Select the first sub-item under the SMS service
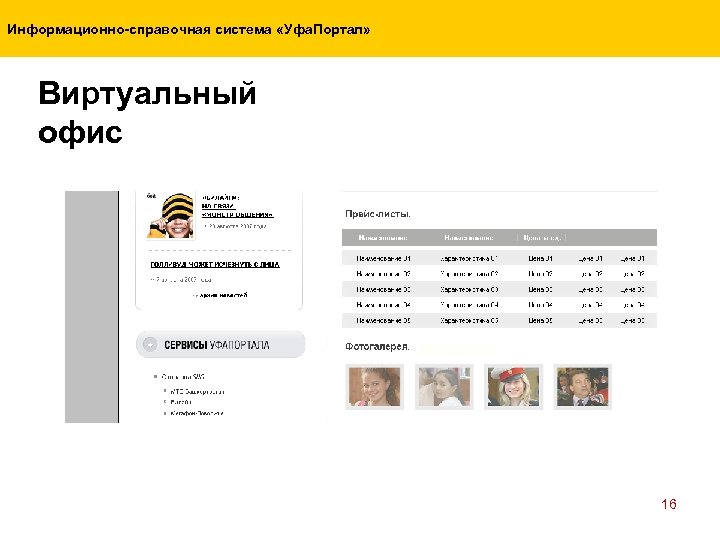The width and height of the screenshot is (720, 540). pyautogui.click(x=197, y=392)
